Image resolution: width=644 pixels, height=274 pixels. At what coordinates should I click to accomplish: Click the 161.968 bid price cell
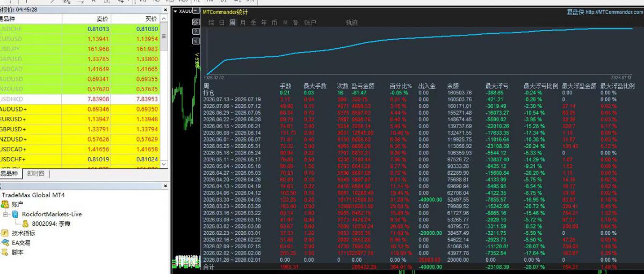click(98, 49)
